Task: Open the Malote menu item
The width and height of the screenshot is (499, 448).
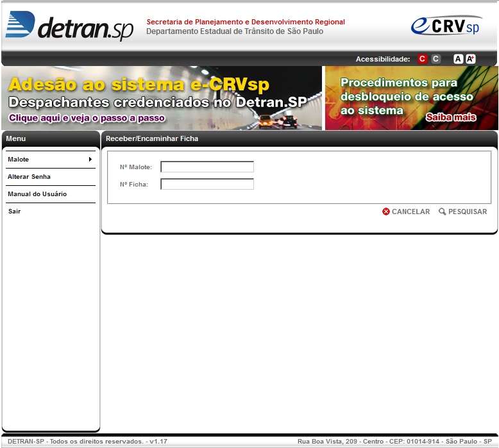Action: [x=51, y=160]
